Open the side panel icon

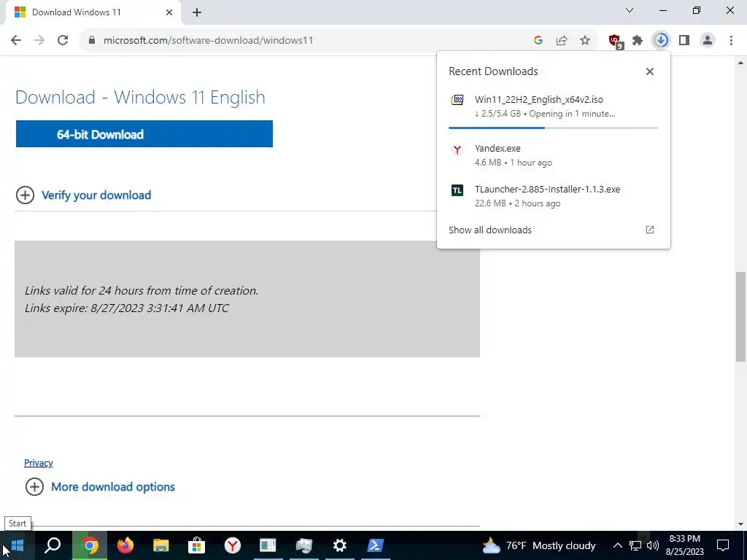click(x=684, y=41)
